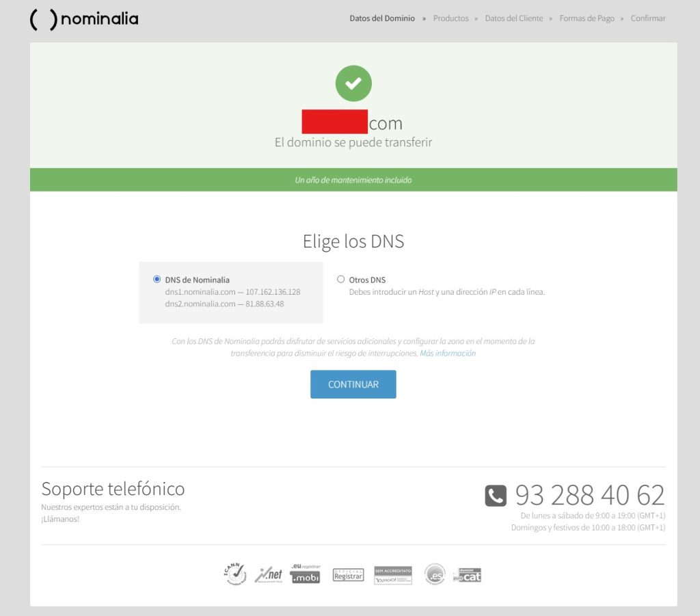Open the Más información link

448,353
